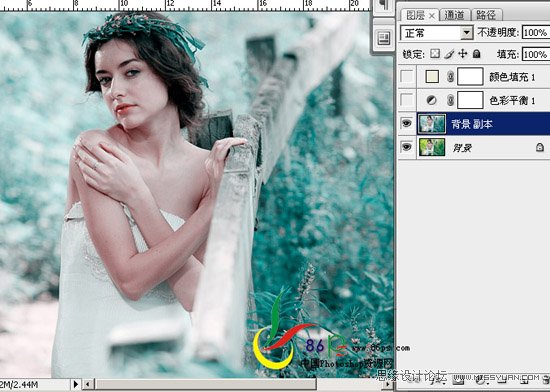The image size is (550, 392).
Task: Toggle lock position move-arrows icon
Action: tap(463, 54)
